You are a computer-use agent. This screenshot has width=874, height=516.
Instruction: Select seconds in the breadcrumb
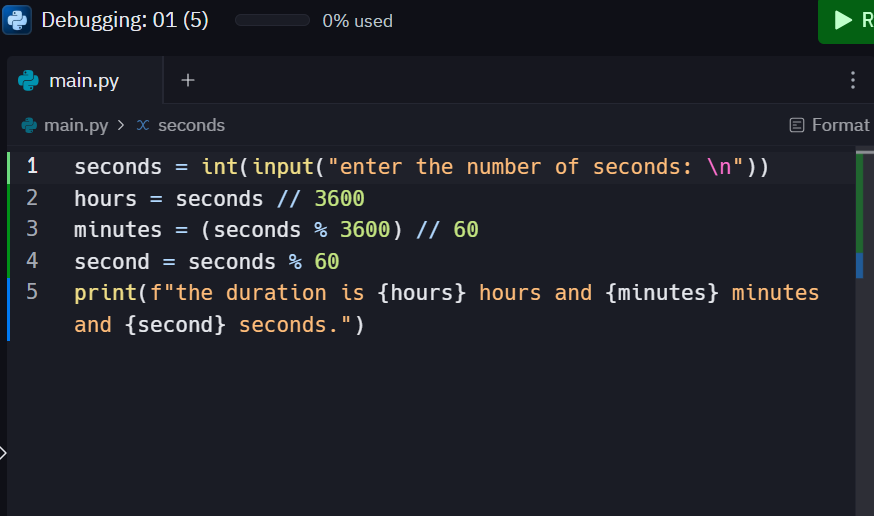[x=191, y=125]
